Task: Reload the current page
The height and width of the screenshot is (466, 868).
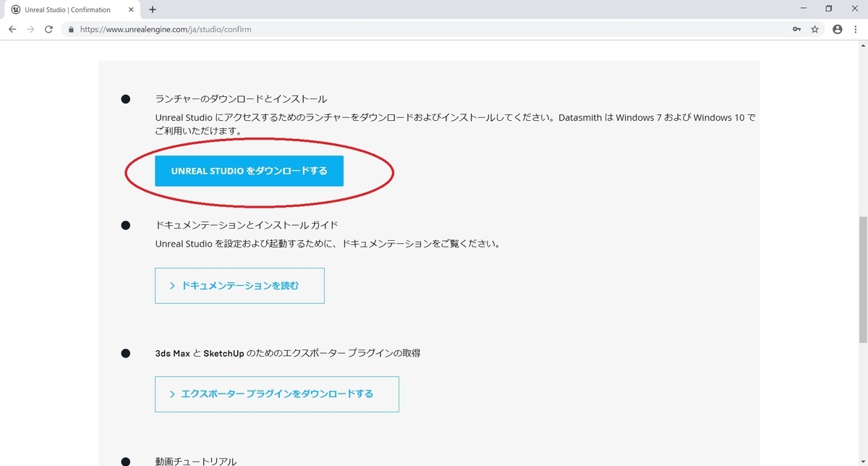Action: 48,29
